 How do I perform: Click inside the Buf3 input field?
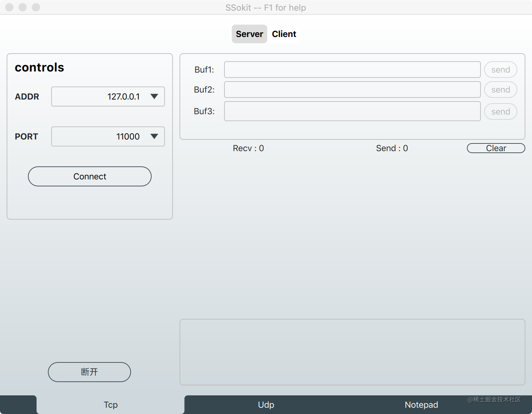pos(352,111)
